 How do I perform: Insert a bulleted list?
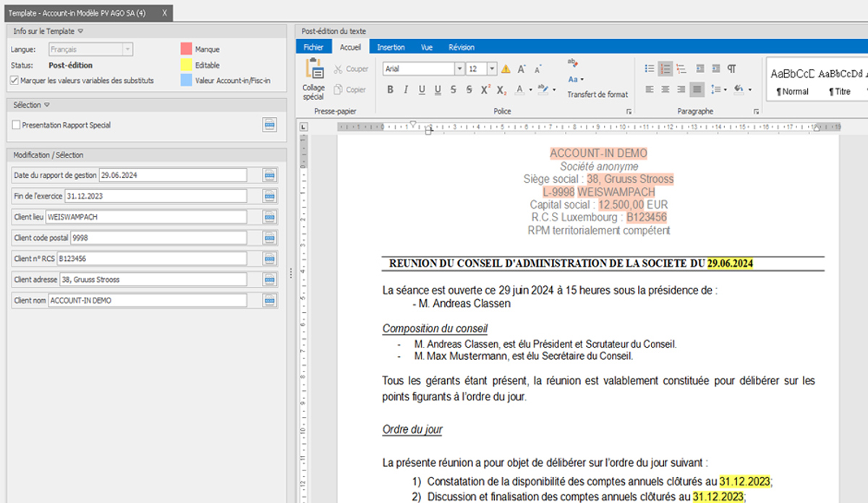650,69
